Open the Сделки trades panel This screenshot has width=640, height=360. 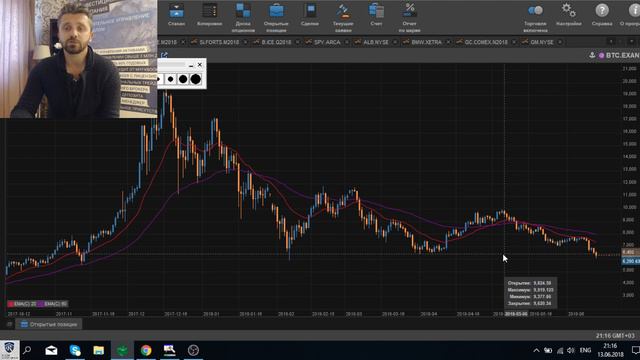[x=310, y=15]
